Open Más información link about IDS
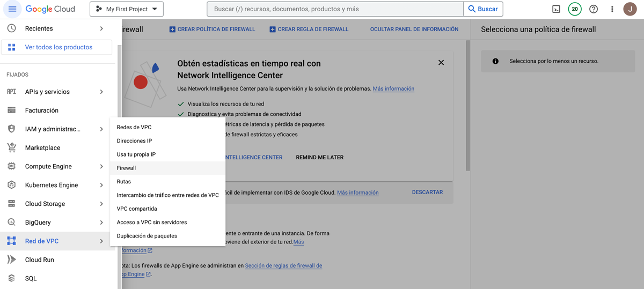This screenshot has height=289, width=644. tap(358, 192)
